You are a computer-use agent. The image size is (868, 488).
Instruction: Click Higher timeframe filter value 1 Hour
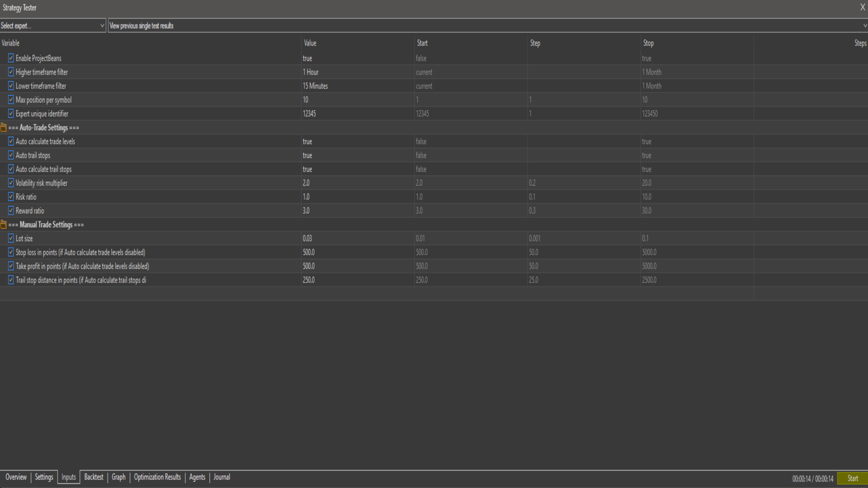[x=311, y=72]
